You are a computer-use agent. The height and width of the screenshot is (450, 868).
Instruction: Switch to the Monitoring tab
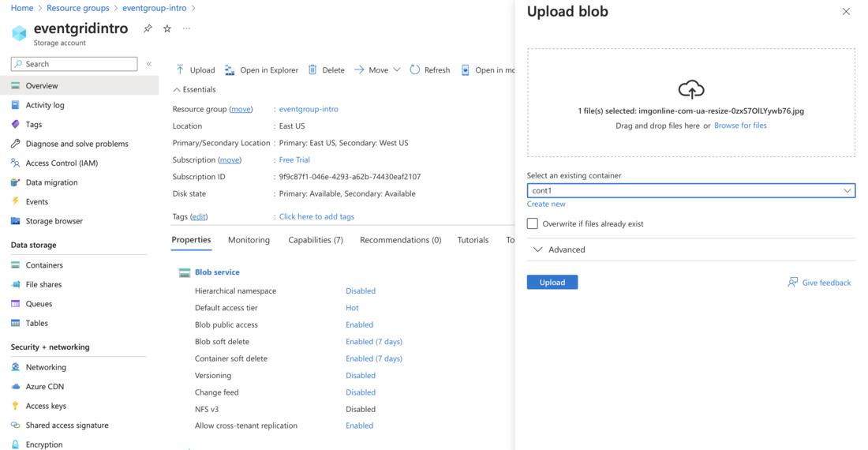(249, 240)
